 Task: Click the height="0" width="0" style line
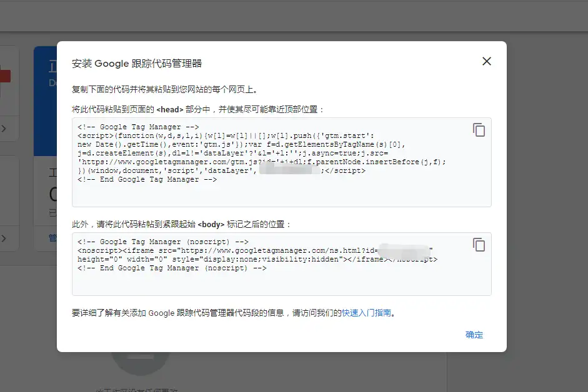[x=257, y=259]
